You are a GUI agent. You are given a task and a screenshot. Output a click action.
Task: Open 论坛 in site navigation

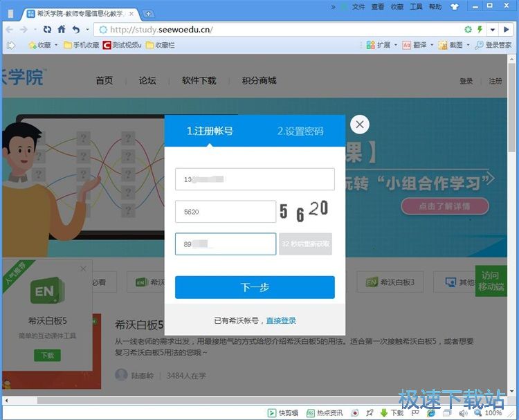147,80
